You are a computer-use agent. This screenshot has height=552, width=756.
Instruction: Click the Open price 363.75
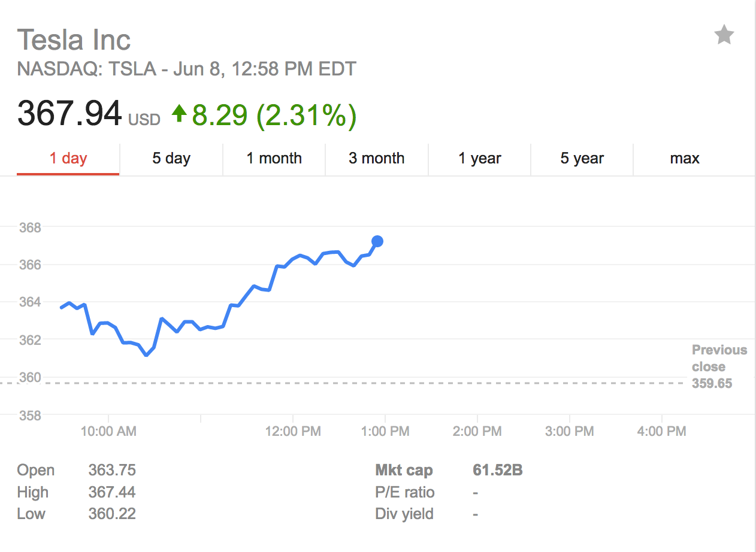[x=111, y=470]
